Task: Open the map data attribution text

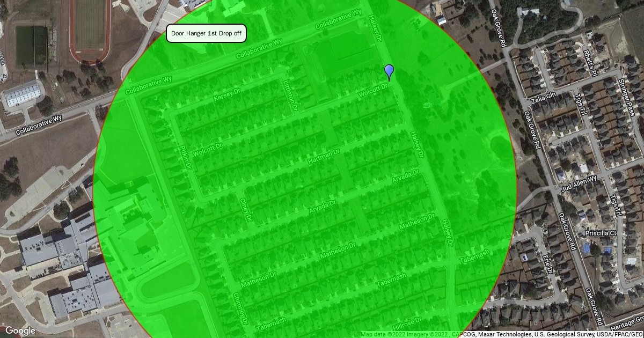Action: (501, 334)
